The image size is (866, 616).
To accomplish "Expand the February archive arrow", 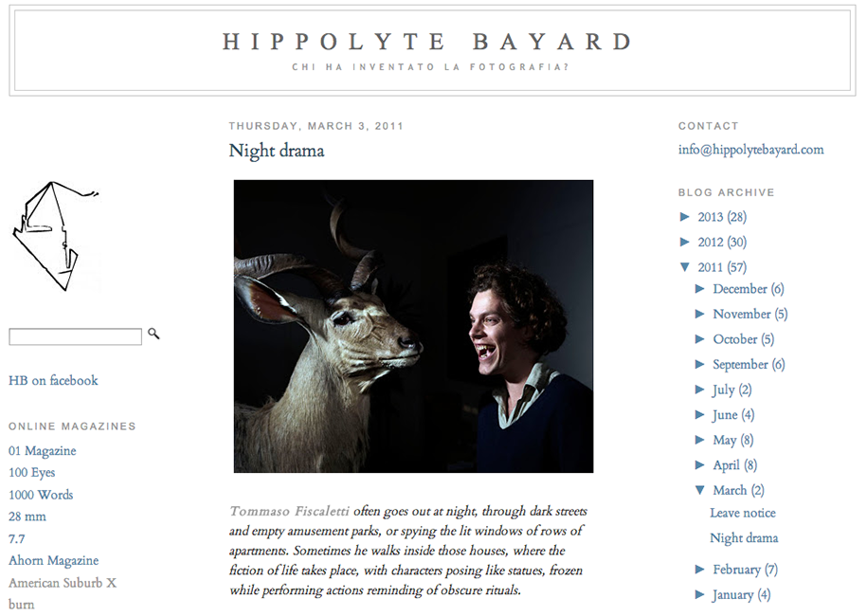I will pos(700,569).
